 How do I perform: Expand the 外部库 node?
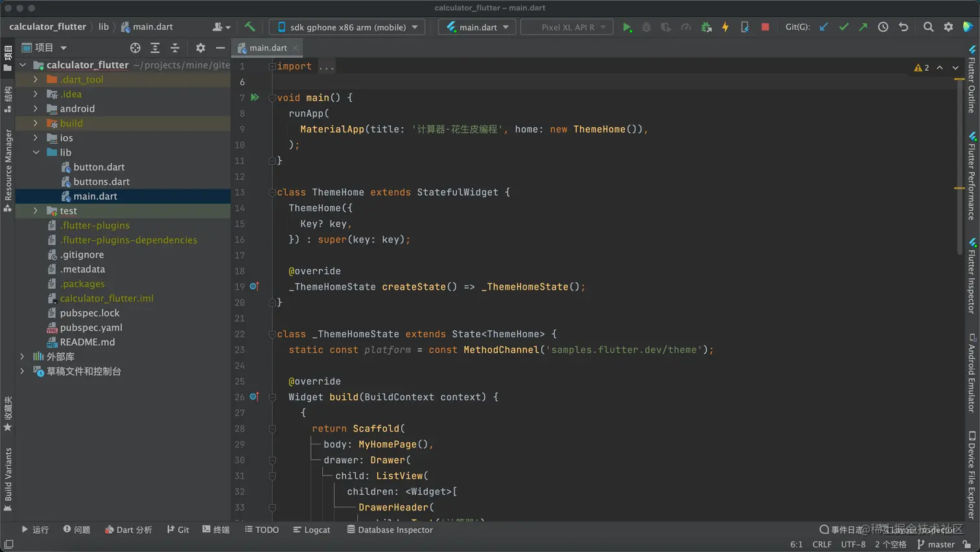point(23,357)
